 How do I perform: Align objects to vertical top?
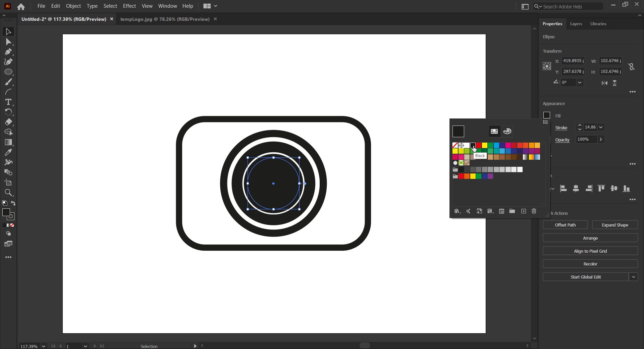[601, 189]
